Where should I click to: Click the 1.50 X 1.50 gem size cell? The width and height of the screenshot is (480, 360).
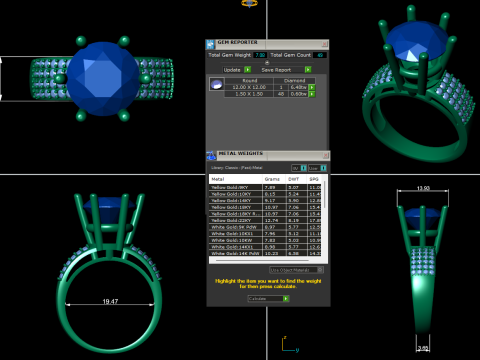click(x=249, y=94)
